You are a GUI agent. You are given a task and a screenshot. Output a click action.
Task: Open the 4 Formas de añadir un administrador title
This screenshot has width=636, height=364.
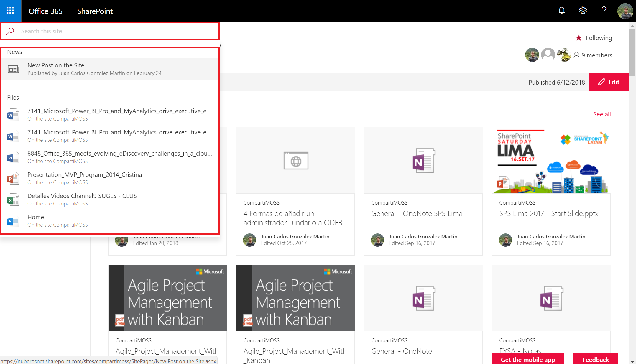(x=293, y=218)
